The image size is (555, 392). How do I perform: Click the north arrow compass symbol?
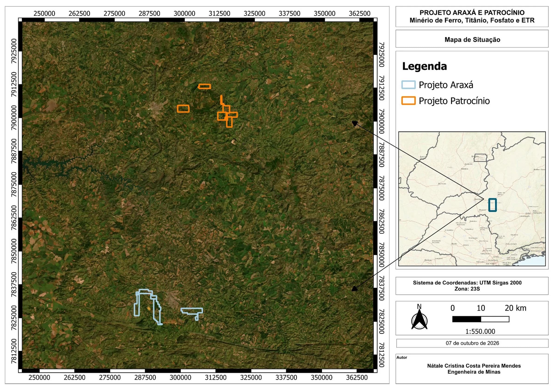coord(419,317)
